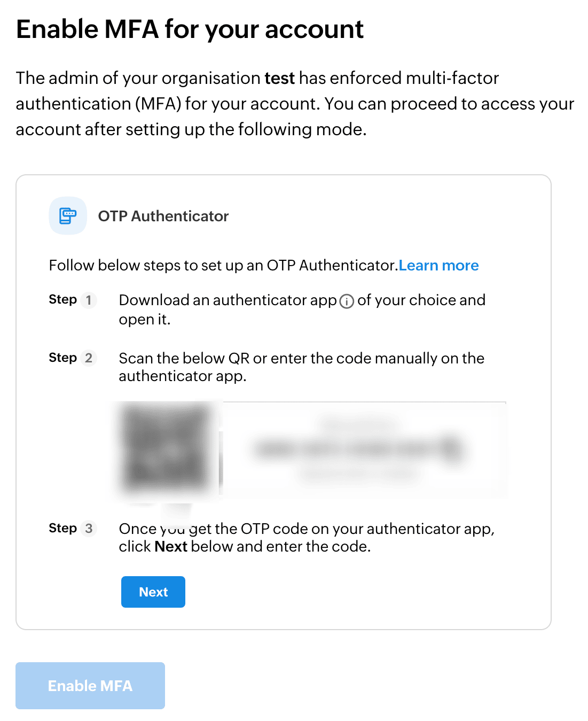
Task: Click the OTP Authenticator phone icon
Action: tap(68, 216)
